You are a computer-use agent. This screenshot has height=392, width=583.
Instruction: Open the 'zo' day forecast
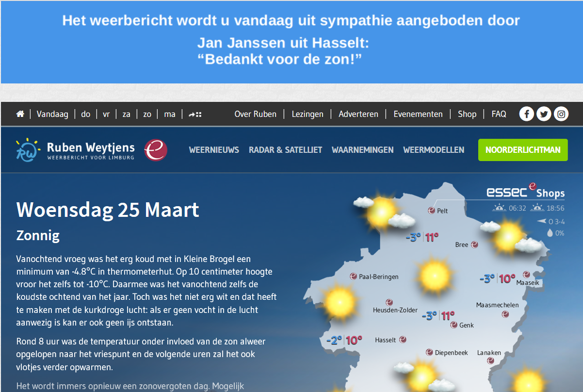[x=147, y=114]
